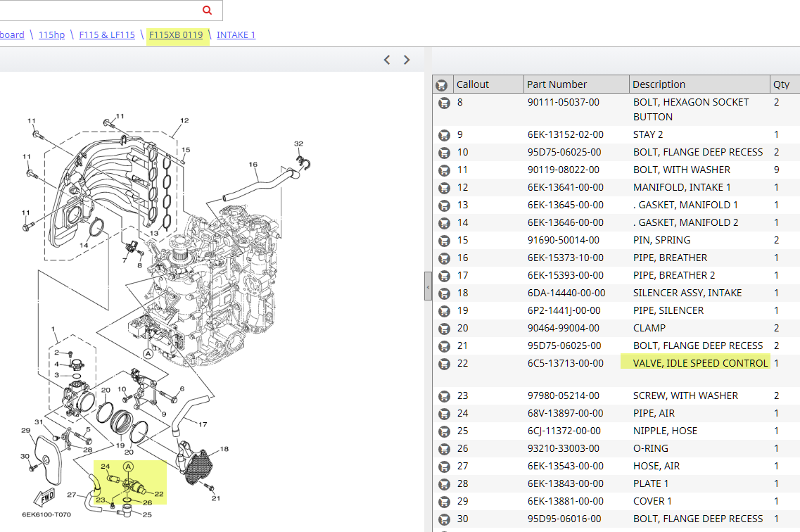Image resolution: width=800 pixels, height=532 pixels.
Task: Add callout 21 flange bolt to cart
Action: (445, 346)
